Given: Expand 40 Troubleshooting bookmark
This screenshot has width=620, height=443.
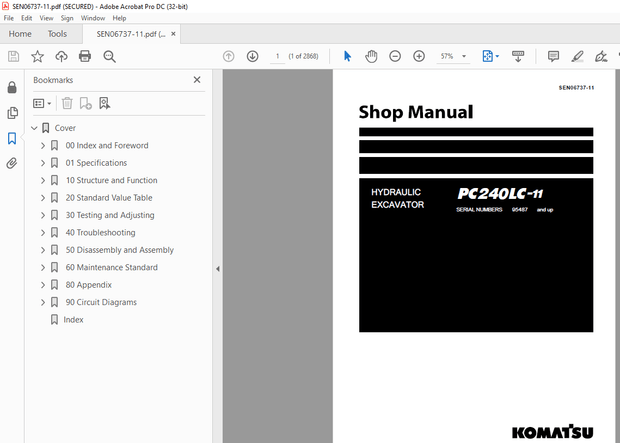Looking at the screenshot, I should (x=43, y=233).
